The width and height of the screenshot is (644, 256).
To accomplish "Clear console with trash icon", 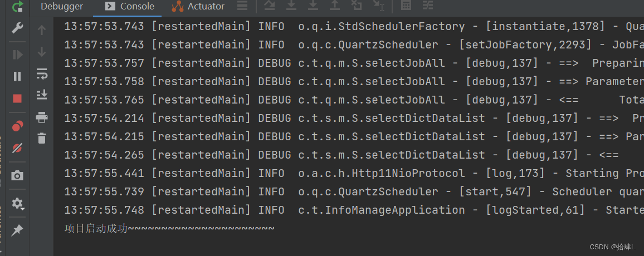I will point(41,138).
